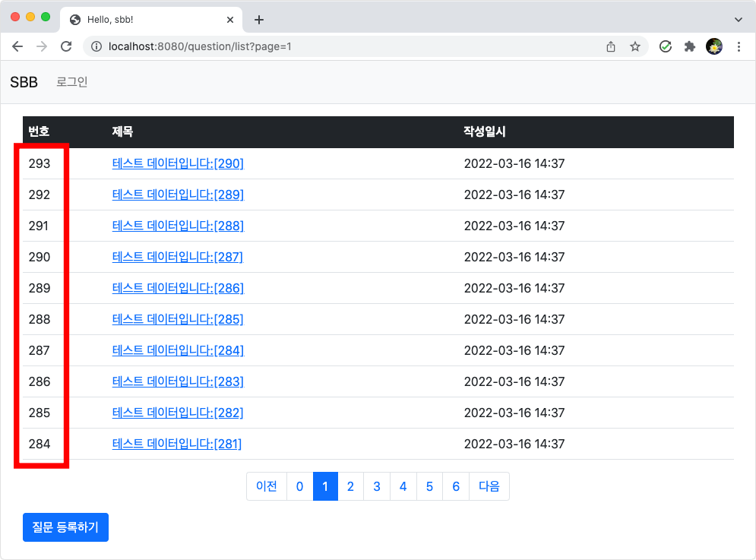View site information icon in address bar

96,46
